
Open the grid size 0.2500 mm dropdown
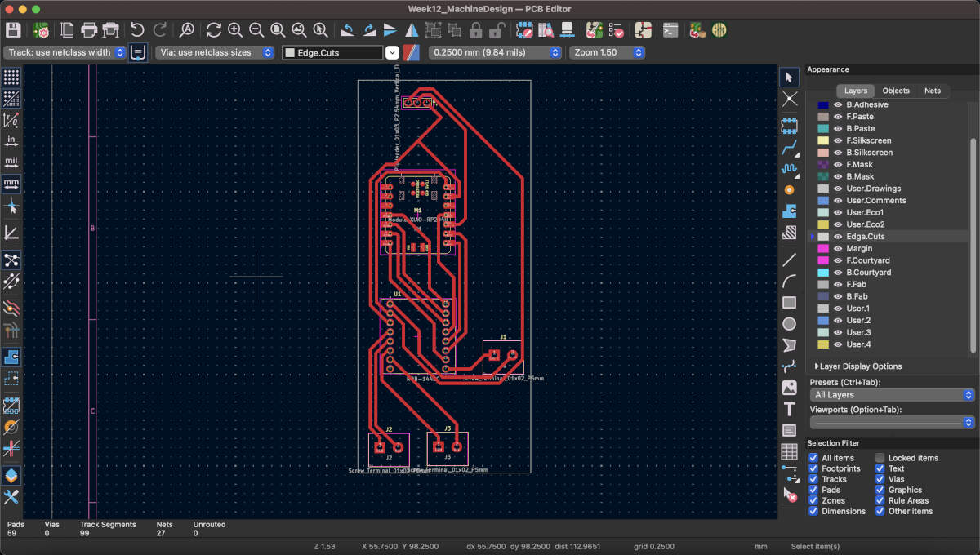click(x=497, y=52)
